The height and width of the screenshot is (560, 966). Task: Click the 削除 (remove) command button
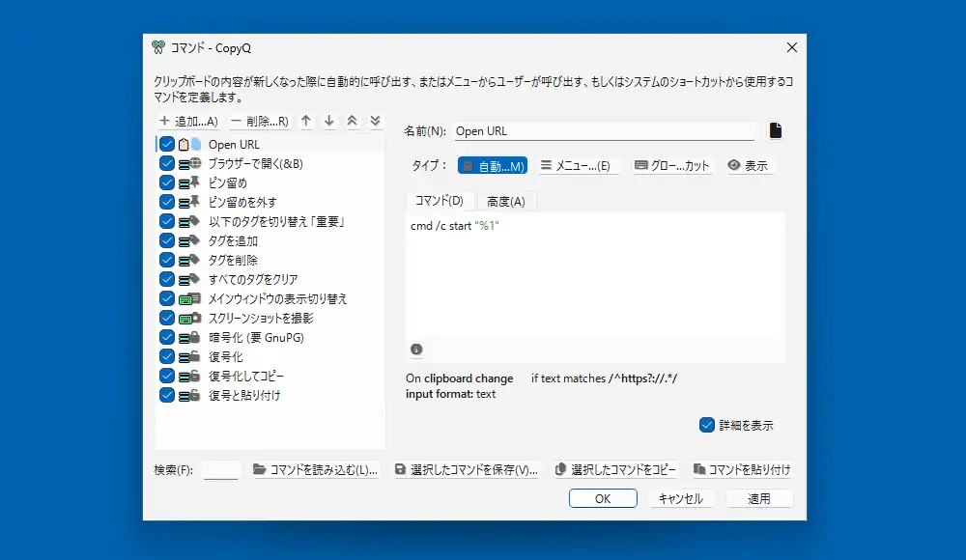point(260,121)
